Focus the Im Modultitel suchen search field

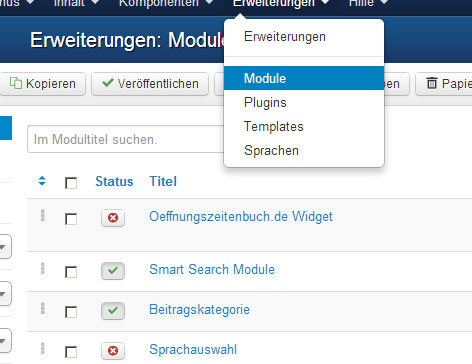coord(126,139)
